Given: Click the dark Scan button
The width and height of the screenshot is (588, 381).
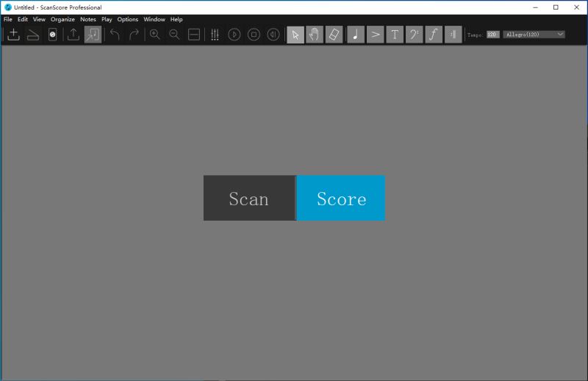Looking at the screenshot, I should tap(250, 198).
